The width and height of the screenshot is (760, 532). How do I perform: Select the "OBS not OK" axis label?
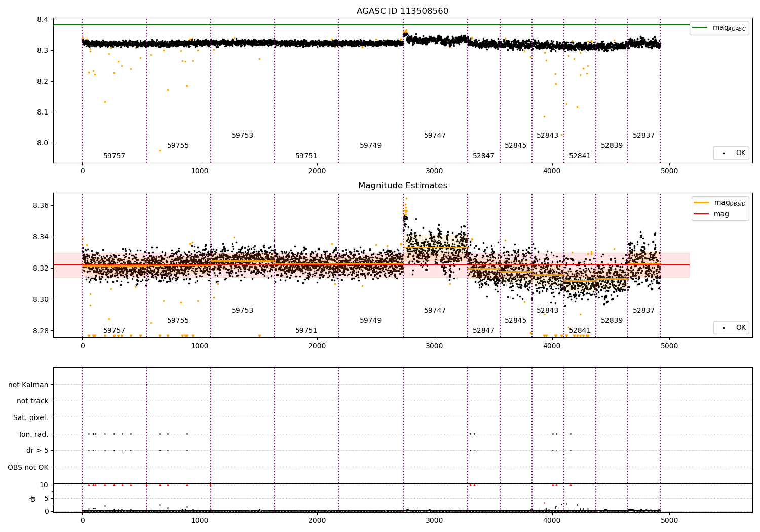tap(28, 467)
